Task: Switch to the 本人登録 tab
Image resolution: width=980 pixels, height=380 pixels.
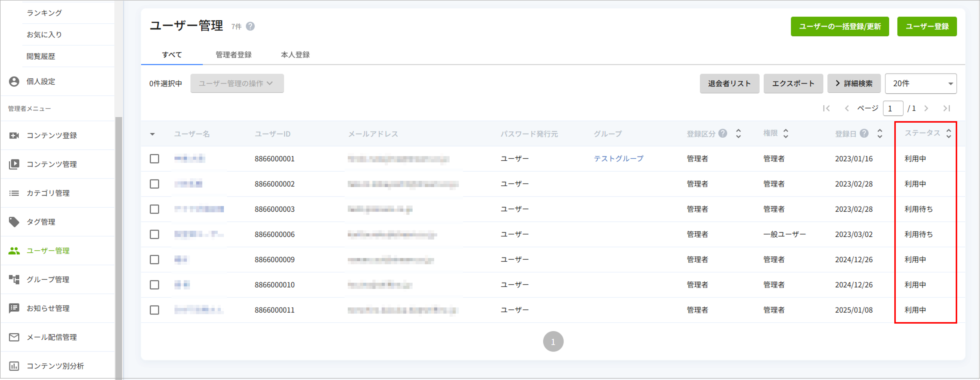Action: click(x=295, y=55)
